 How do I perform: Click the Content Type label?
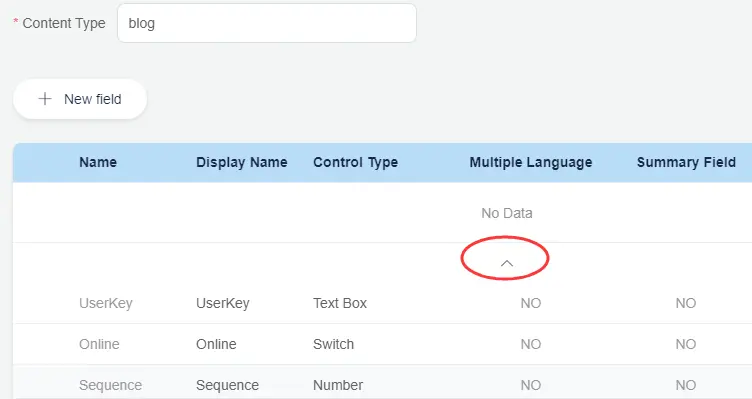(x=64, y=23)
